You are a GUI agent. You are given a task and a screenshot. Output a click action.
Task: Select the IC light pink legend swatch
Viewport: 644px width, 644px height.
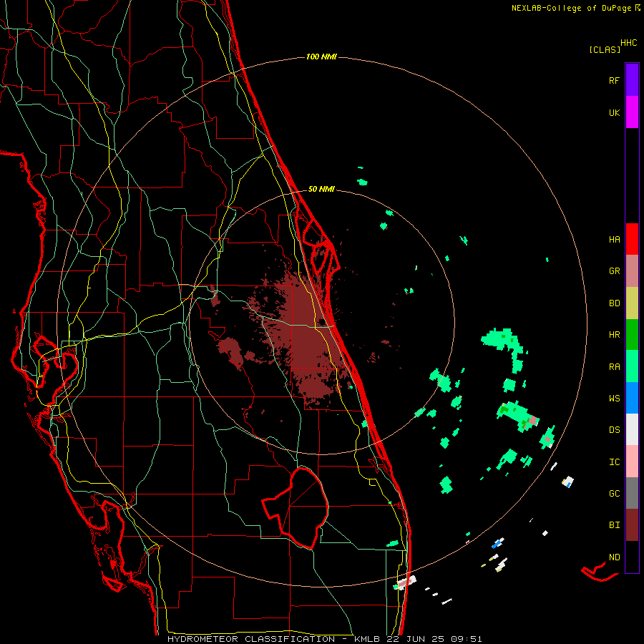pyautogui.click(x=632, y=462)
